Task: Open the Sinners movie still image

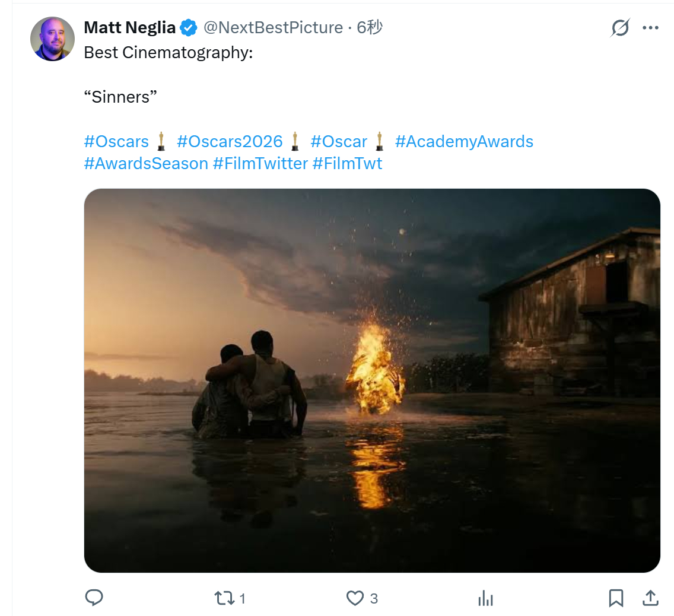Action: (x=372, y=380)
